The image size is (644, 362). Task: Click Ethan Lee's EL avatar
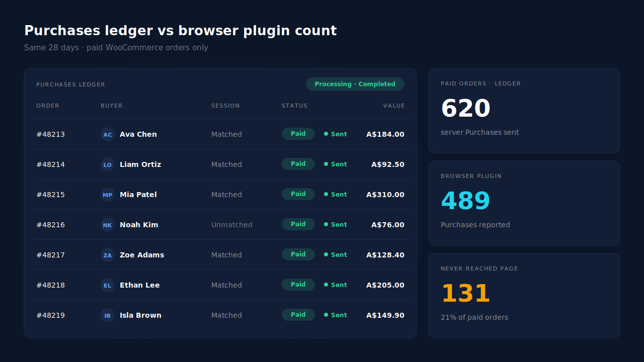point(108,285)
